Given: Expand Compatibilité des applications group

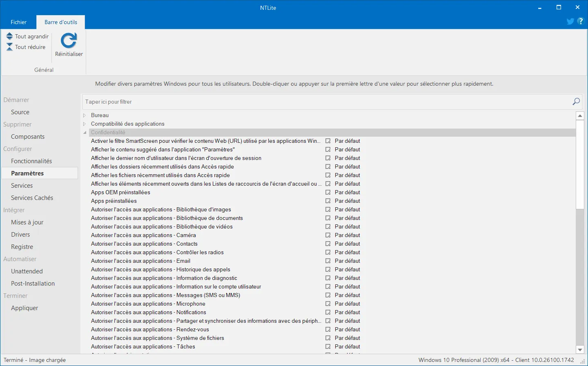Looking at the screenshot, I should point(85,124).
